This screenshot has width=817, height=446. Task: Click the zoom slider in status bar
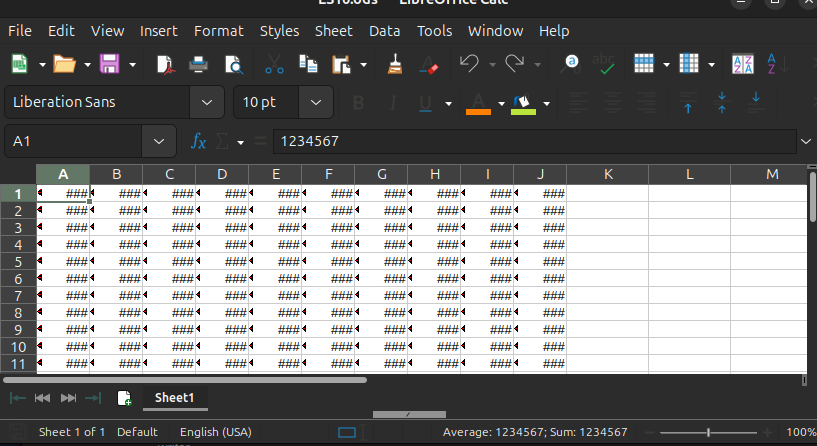pyautogui.click(x=708, y=432)
